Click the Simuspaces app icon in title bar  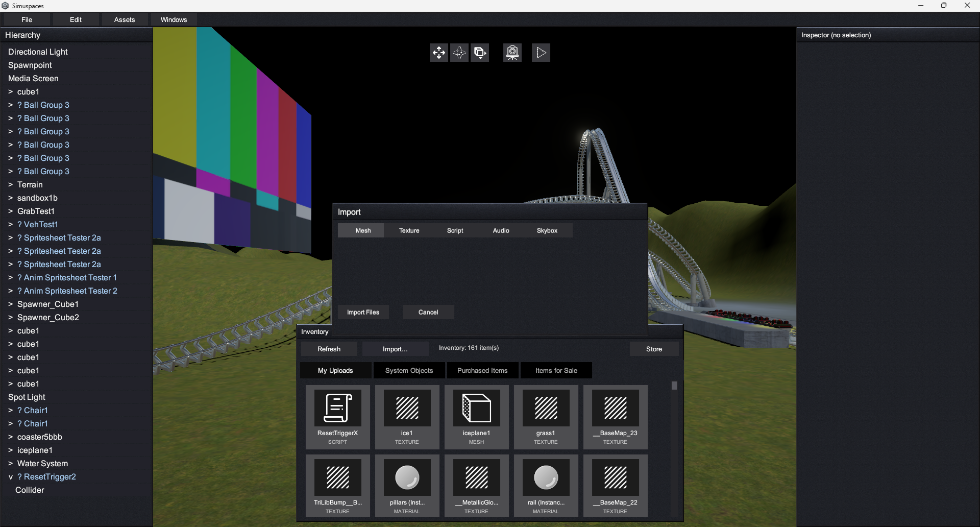pyautogui.click(x=6, y=6)
